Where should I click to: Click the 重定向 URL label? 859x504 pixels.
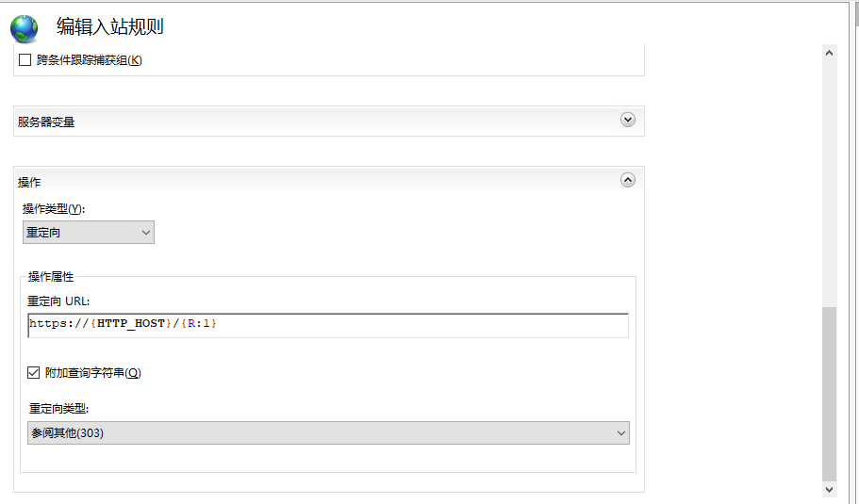[58, 301]
